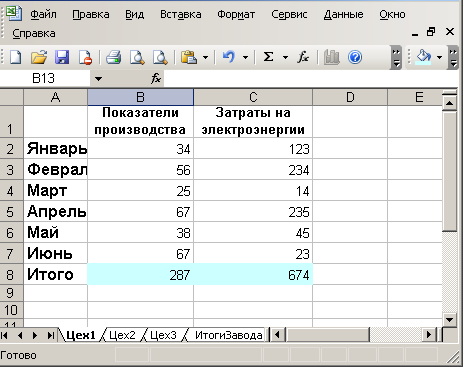Expand the Undo history dropdown arrow
This screenshot has height=367, width=464.
[246, 58]
